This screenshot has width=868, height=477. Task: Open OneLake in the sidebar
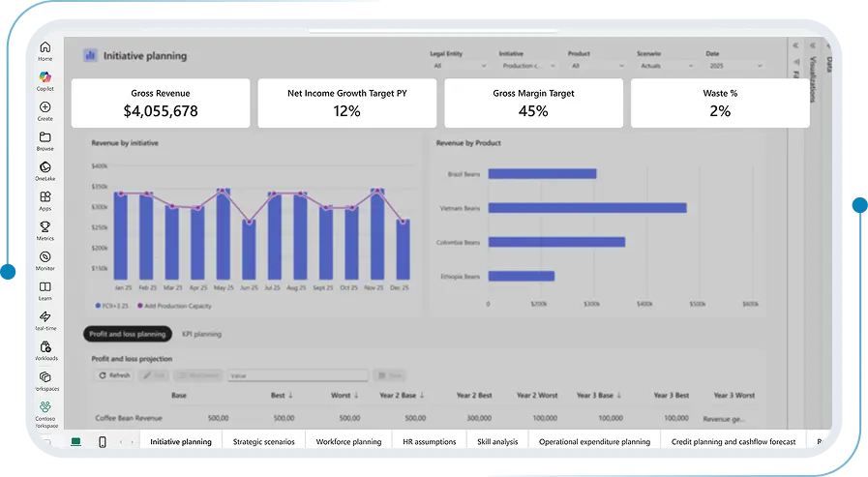45,170
